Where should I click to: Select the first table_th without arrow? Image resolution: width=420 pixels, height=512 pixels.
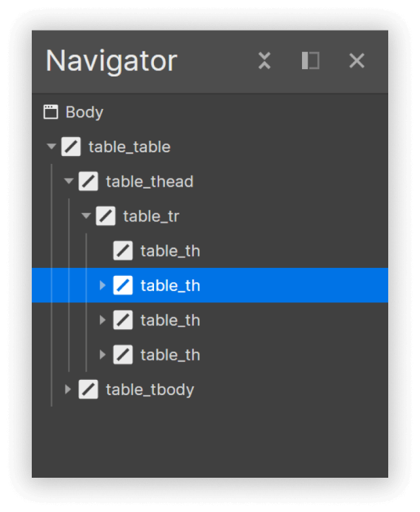pyautogui.click(x=170, y=251)
